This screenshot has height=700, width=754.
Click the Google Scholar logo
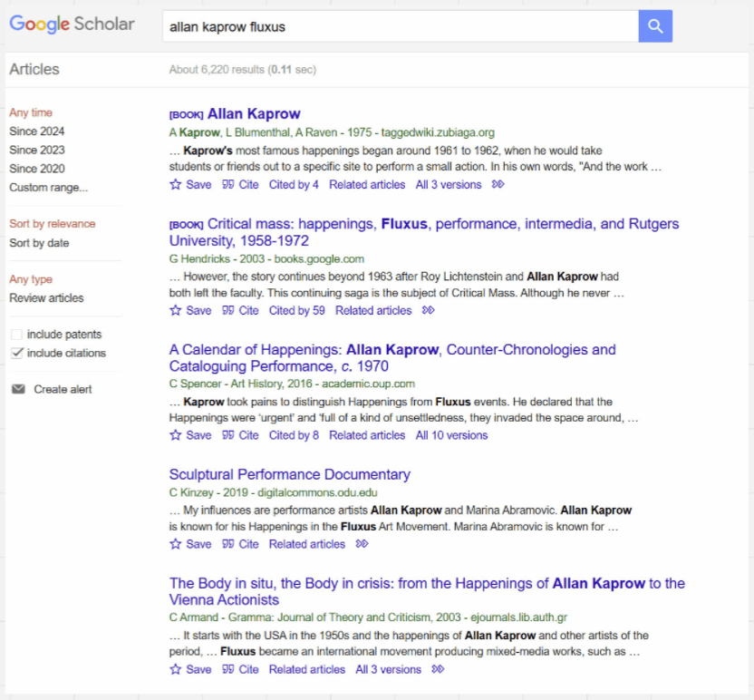tap(72, 25)
